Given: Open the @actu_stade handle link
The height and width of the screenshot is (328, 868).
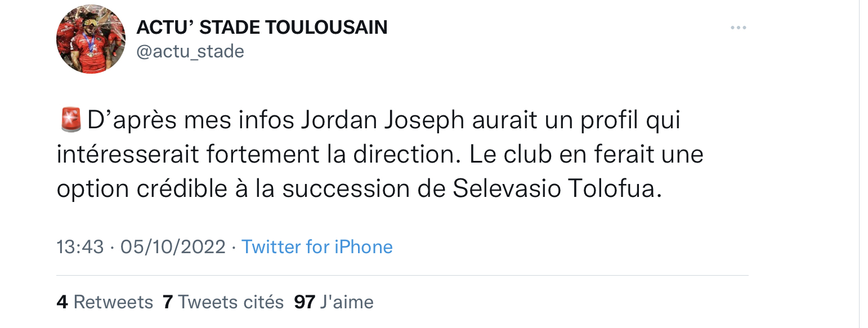Looking at the screenshot, I should coord(190,52).
